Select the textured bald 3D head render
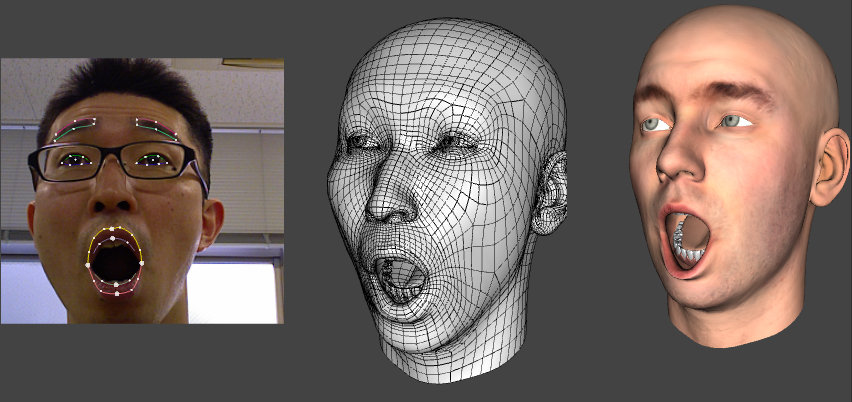 [x=739, y=177]
